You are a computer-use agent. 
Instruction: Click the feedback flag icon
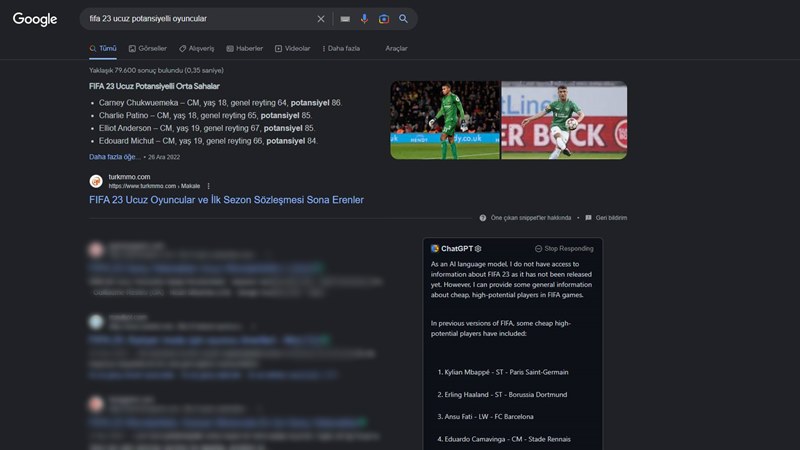click(x=588, y=218)
